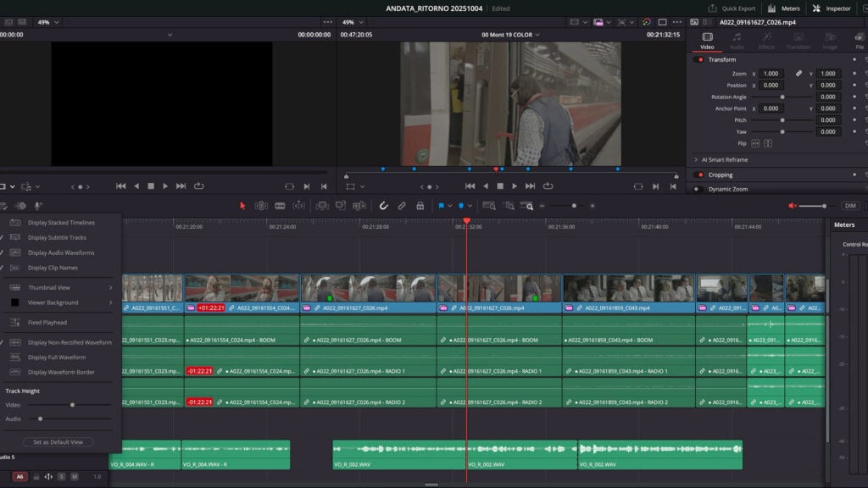The image size is (868, 488).
Task: Open color viewer scopes icon above viewer
Action: (646, 22)
